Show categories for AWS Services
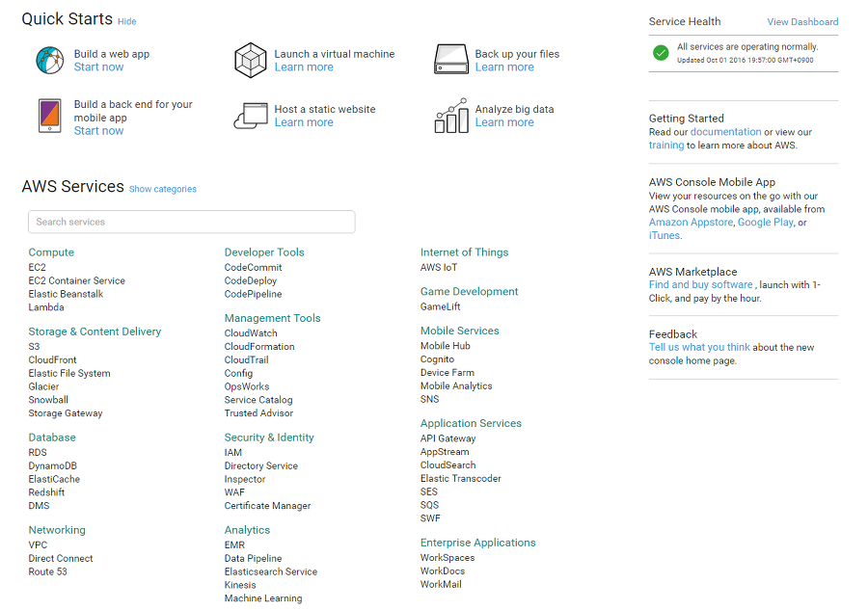This screenshot has height=610, width=868. (x=163, y=189)
